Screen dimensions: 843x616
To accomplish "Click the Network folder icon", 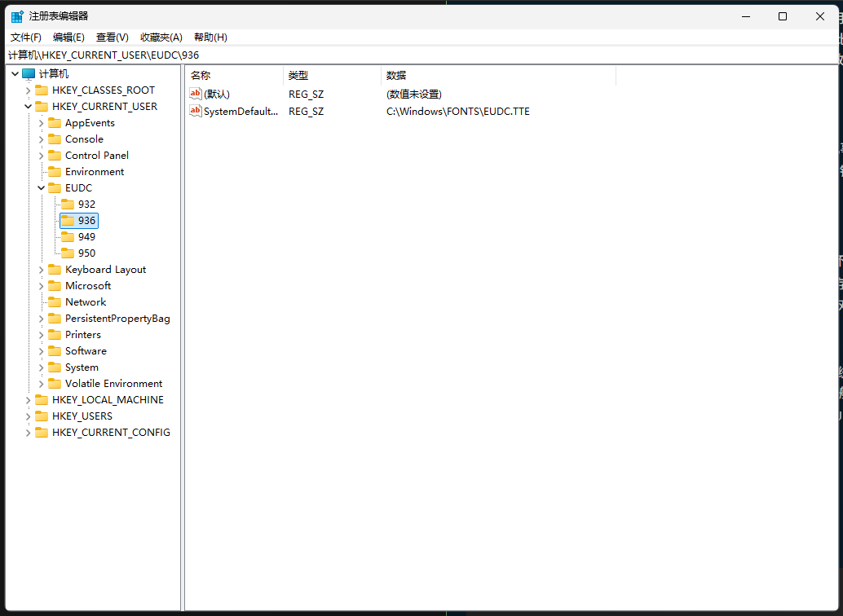I will point(55,302).
